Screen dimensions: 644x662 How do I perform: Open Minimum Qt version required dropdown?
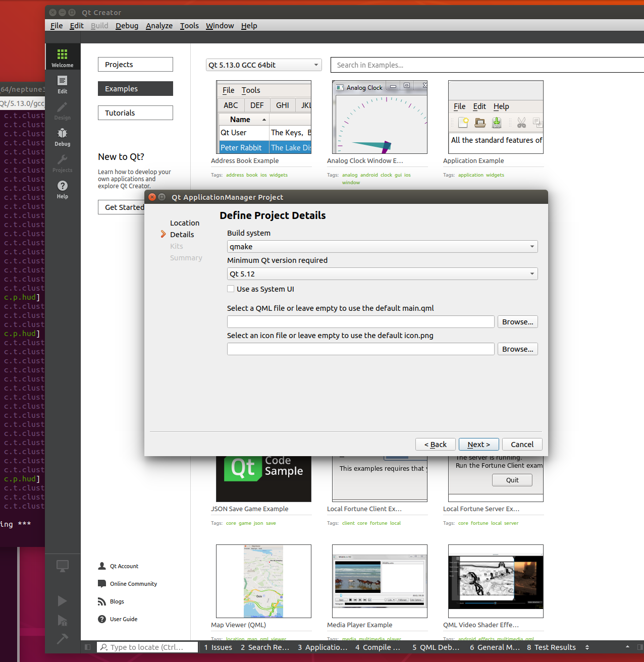point(382,274)
